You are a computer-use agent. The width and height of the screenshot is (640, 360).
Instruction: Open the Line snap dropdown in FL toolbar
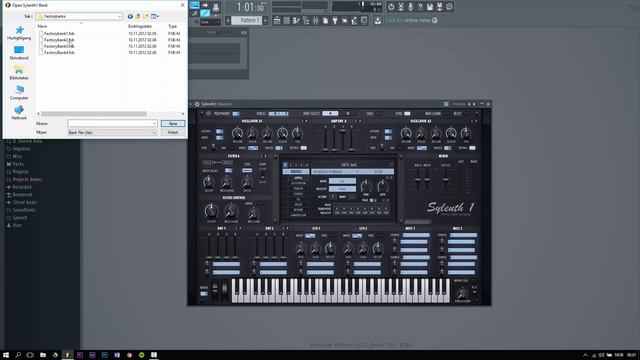click(210, 22)
